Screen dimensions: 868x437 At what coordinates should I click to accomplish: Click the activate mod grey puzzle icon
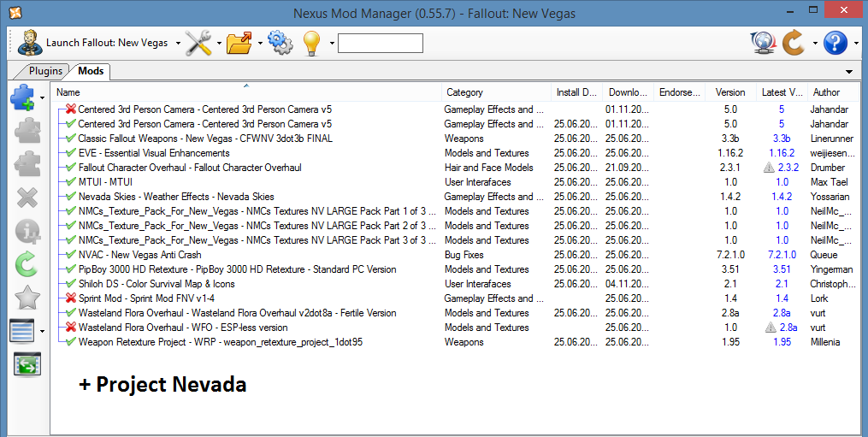coord(27,131)
